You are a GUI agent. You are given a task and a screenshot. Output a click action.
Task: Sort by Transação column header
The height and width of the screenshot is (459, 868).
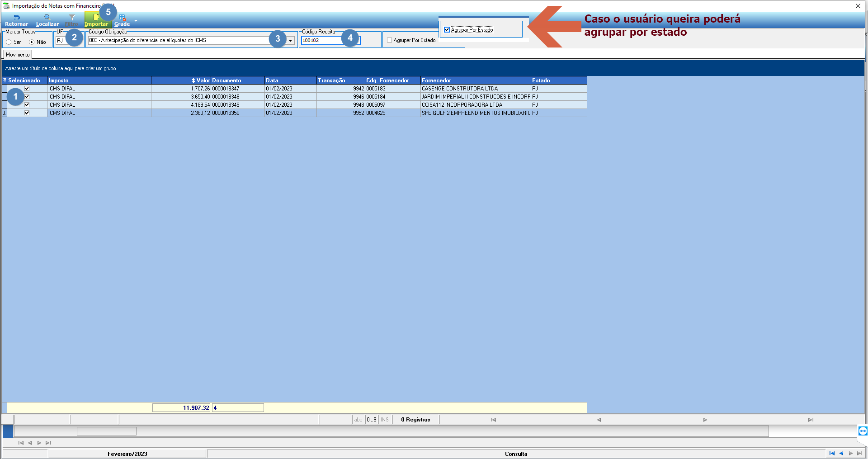341,80
